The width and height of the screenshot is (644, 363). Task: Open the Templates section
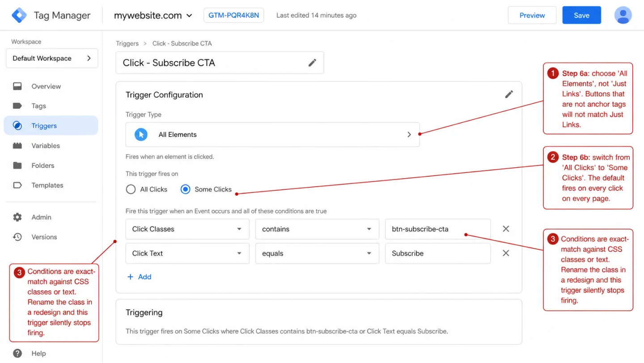[x=47, y=185]
